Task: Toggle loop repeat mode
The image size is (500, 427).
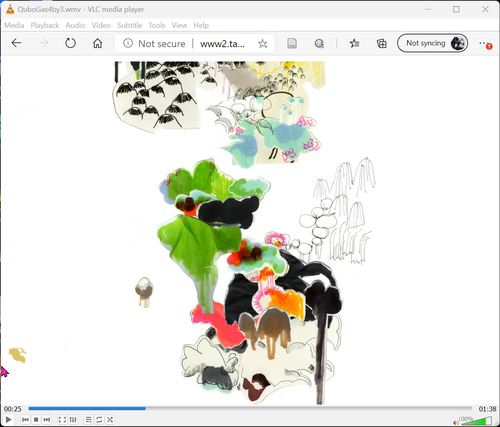Action: coord(99,419)
